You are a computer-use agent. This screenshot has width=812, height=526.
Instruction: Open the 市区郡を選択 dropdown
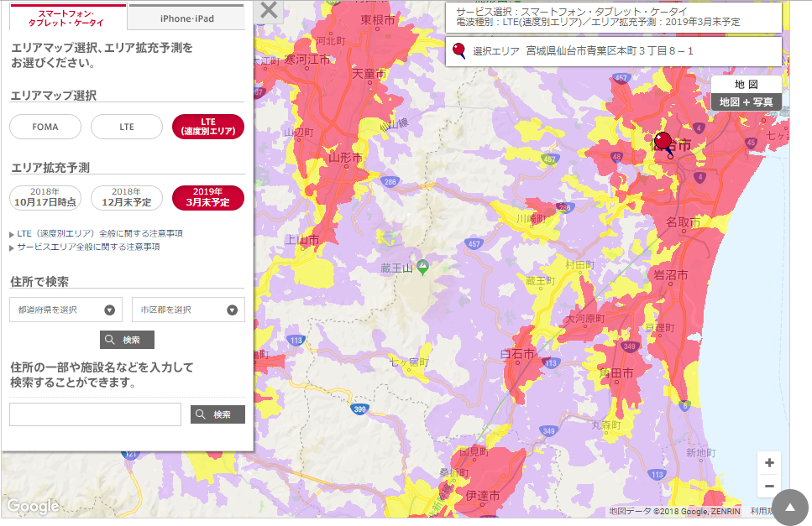coord(188,310)
